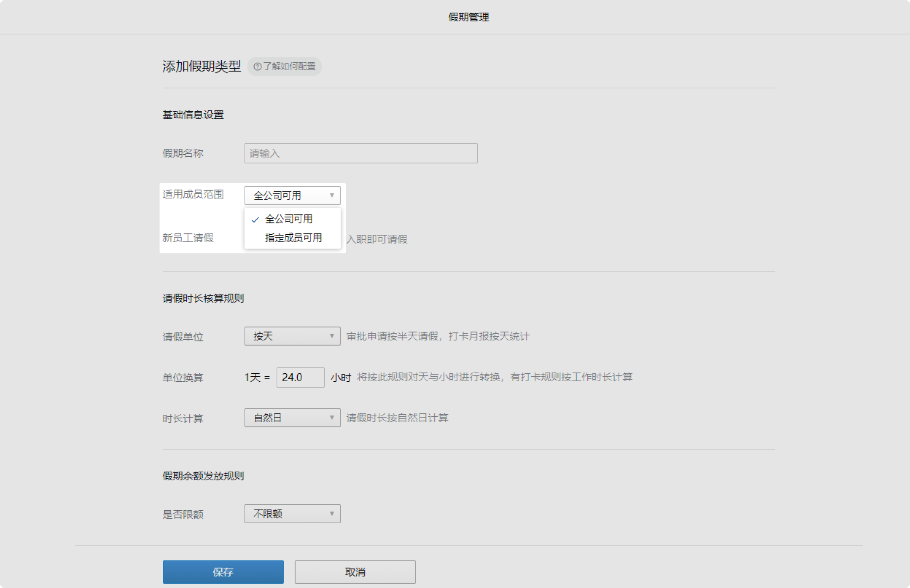Click the 入职即可请假 hint text
910x588 pixels.
377,239
